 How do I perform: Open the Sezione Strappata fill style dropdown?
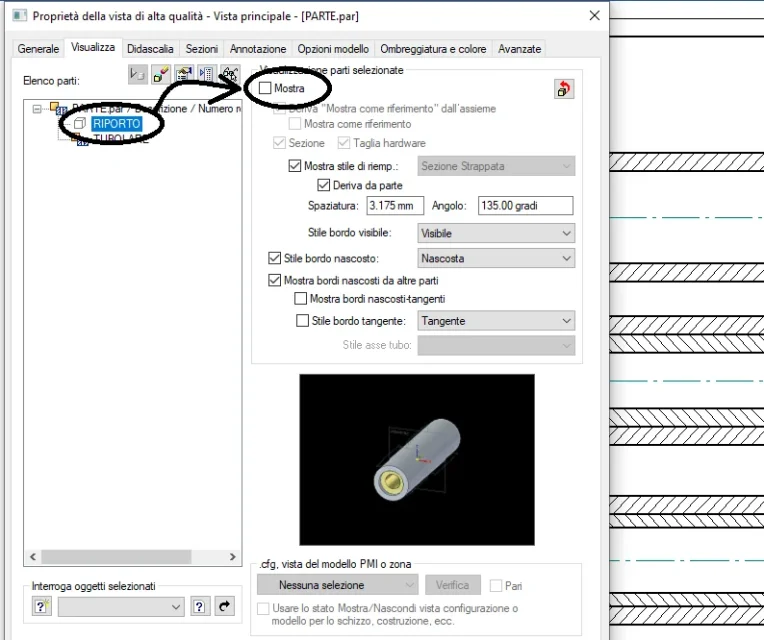(x=496, y=166)
